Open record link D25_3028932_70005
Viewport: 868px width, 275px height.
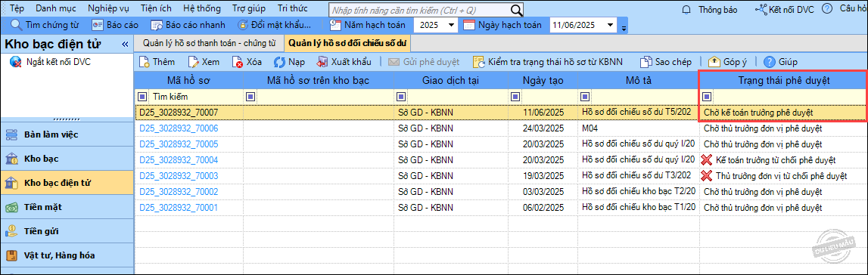179,144
